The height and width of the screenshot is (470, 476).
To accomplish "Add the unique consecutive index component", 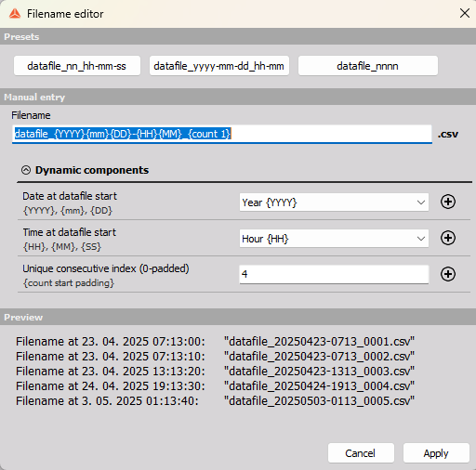I will click(x=448, y=274).
